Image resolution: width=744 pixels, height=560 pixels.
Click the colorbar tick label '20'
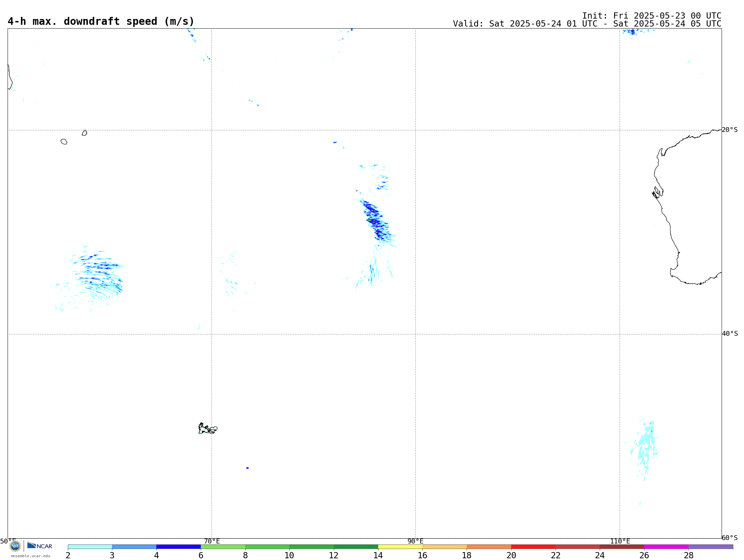(x=511, y=556)
